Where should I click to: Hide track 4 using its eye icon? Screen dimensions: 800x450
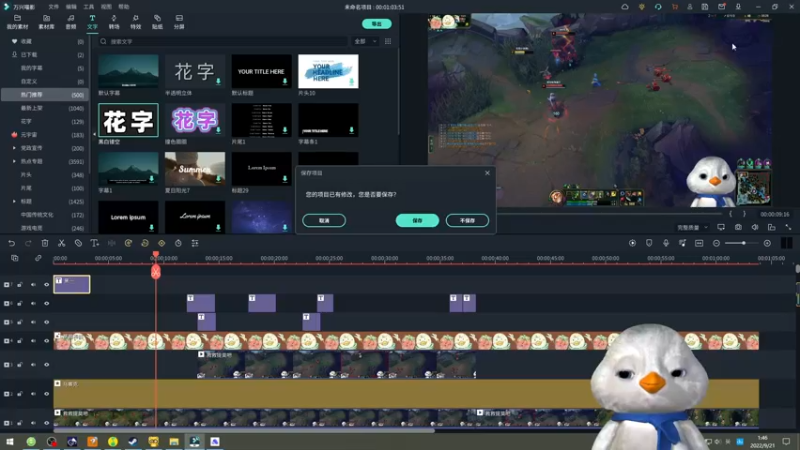point(46,341)
